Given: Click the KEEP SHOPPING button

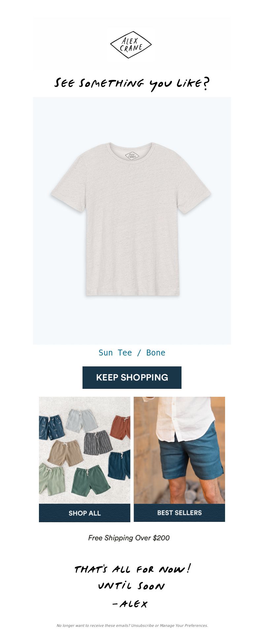Looking at the screenshot, I should (x=132, y=377).
